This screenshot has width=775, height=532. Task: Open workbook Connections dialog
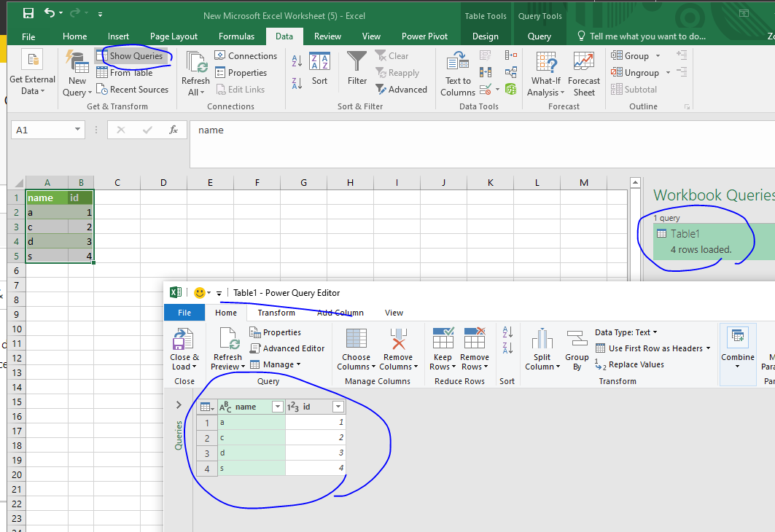[246, 56]
